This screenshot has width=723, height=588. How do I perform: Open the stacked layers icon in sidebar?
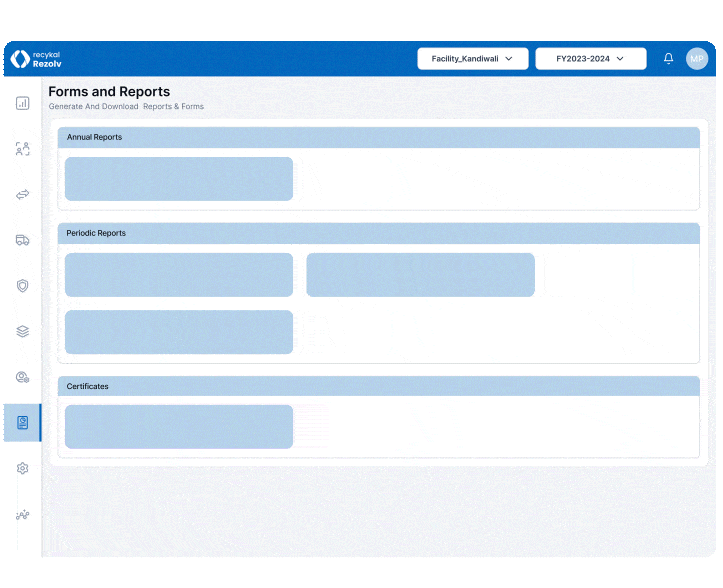pos(22,331)
